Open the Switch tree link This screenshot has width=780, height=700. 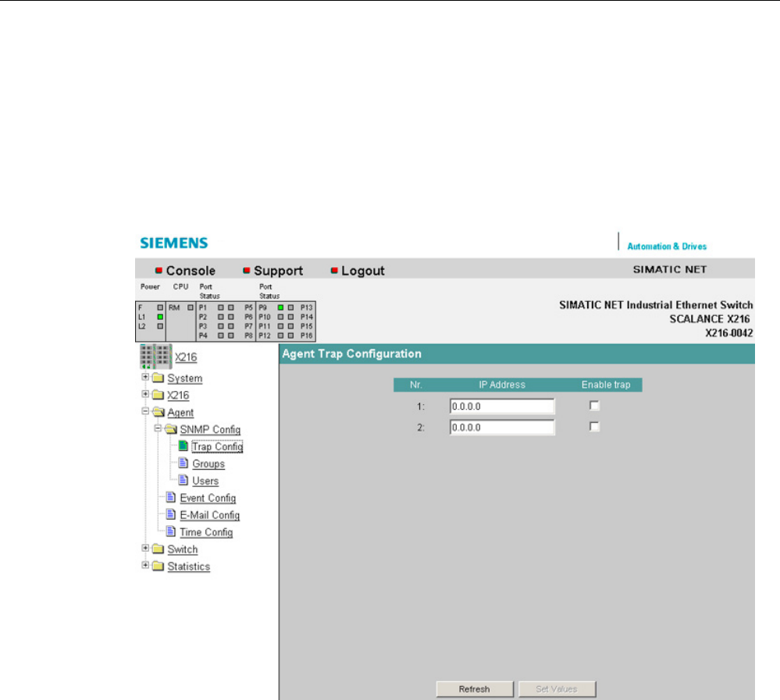coord(182,549)
